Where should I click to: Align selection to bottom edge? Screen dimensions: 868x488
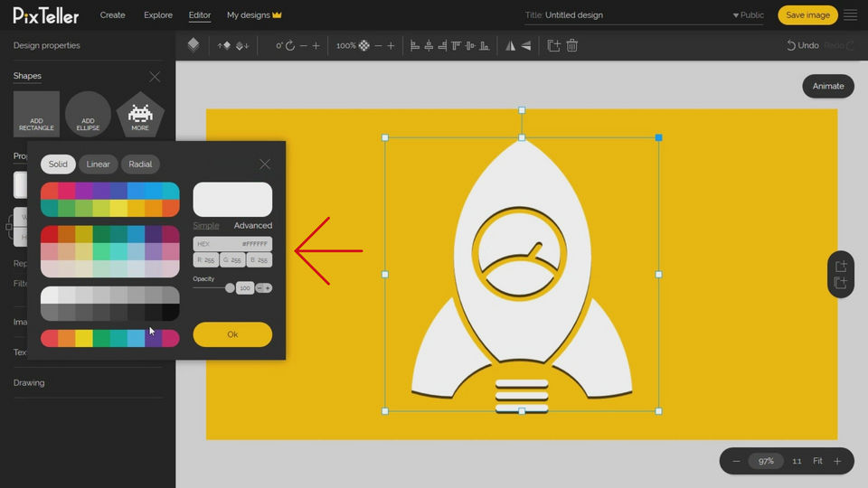(x=485, y=45)
